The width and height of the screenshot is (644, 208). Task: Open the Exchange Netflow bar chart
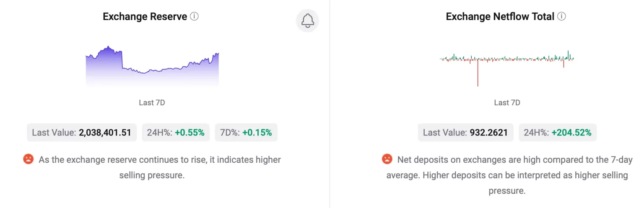(x=506, y=63)
